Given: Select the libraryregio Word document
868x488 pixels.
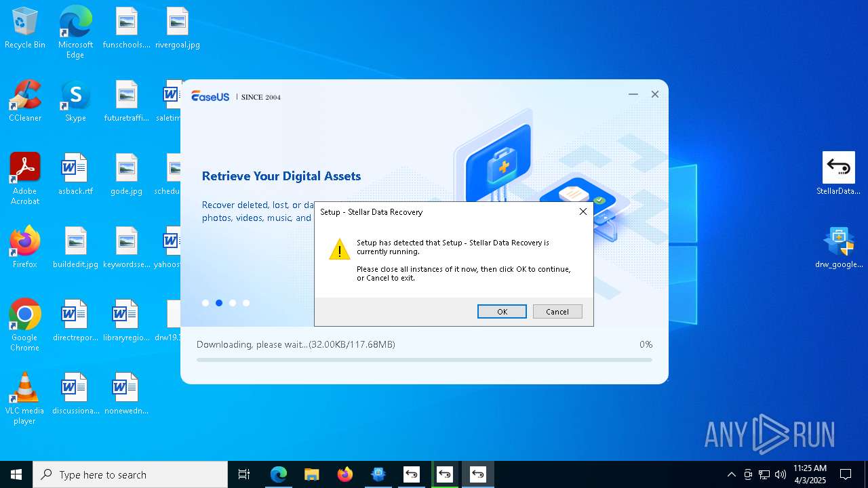Looking at the screenshot, I should (x=127, y=321).
